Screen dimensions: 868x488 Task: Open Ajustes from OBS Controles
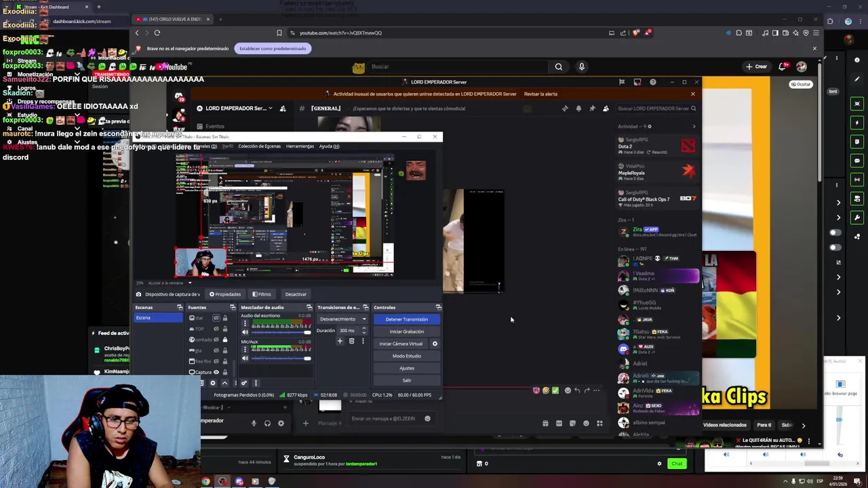(x=406, y=368)
